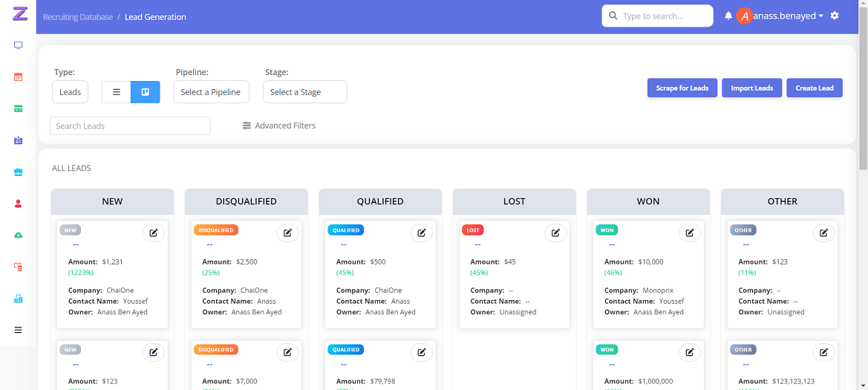Image resolution: width=868 pixels, height=390 pixels.
Task: Open the calendar icon in the sidebar
Action: [x=19, y=77]
